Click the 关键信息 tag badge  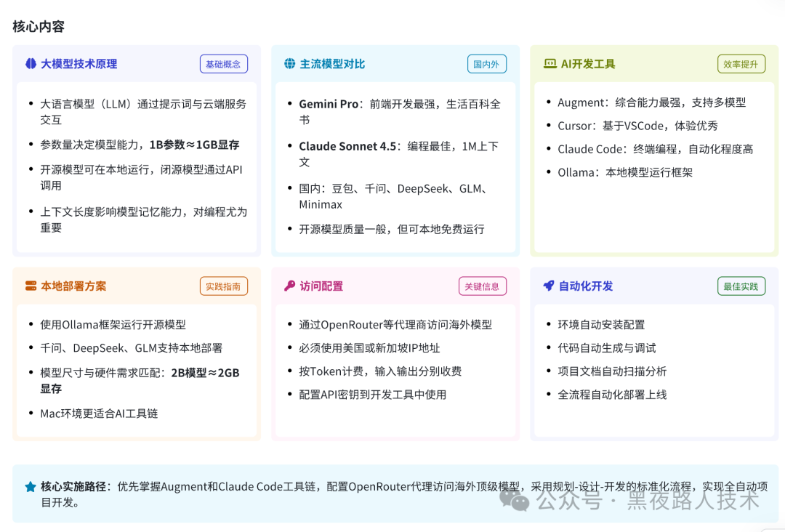(482, 286)
